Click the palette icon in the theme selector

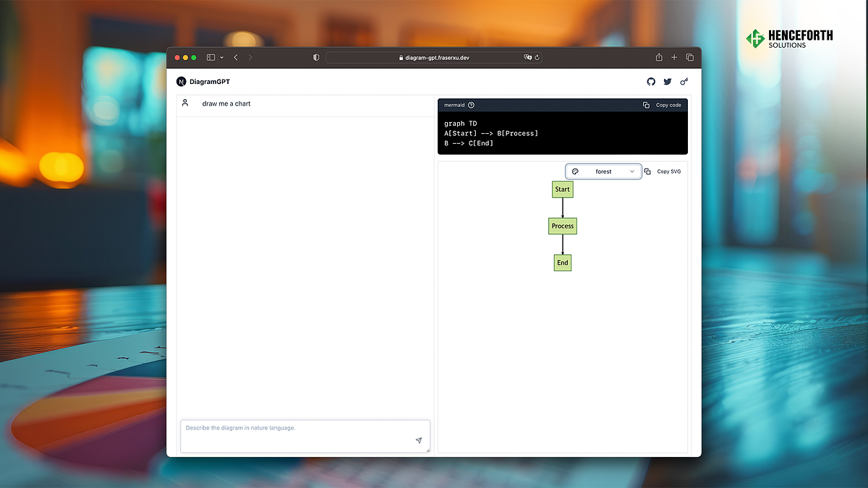[x=575, y=171]
